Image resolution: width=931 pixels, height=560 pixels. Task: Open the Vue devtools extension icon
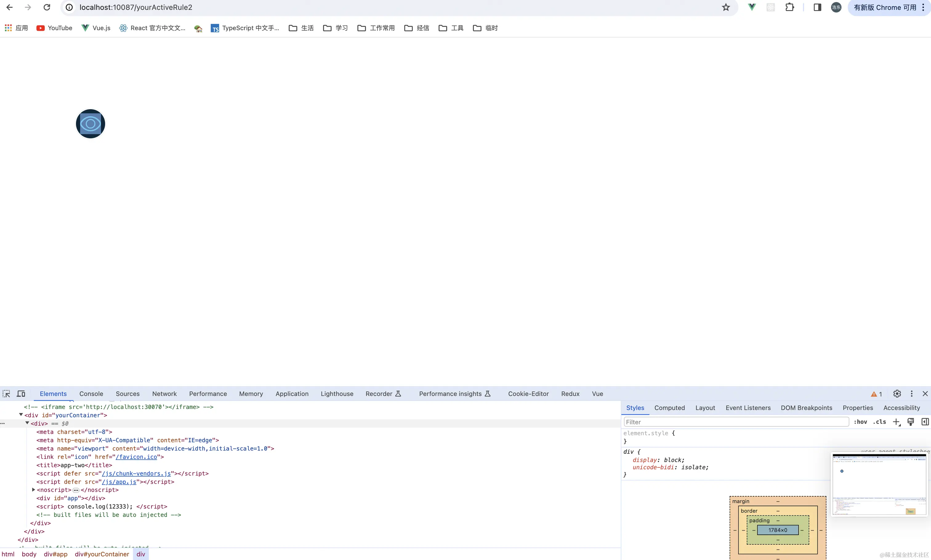pyautogui.click(x=752, y=7)
